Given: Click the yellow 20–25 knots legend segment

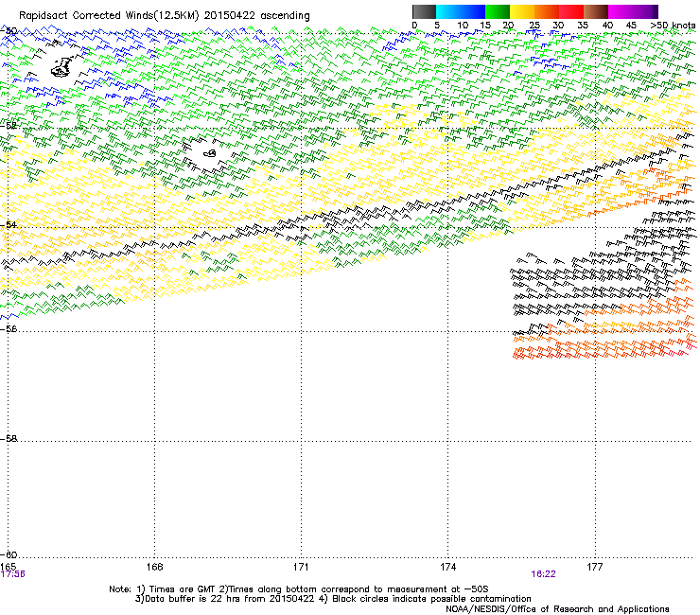Looking at the screenshot, I should click(x=522, y=11).
